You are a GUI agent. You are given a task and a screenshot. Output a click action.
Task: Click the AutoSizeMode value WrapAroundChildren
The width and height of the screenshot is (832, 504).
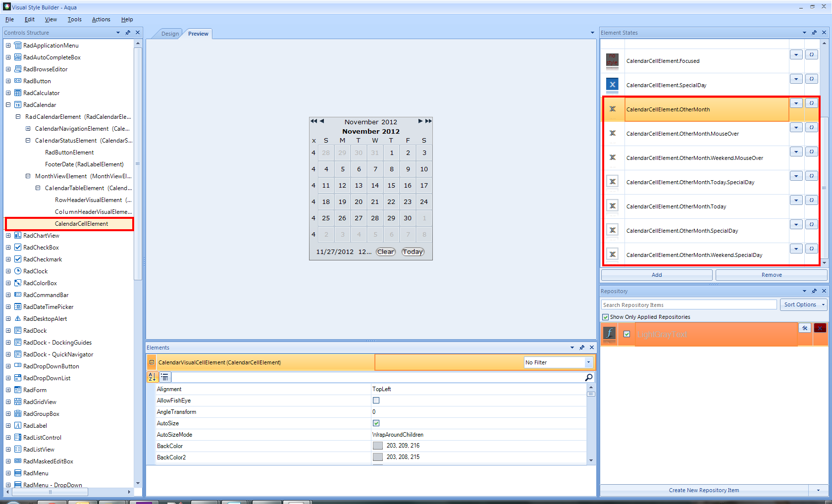[398, 435]
